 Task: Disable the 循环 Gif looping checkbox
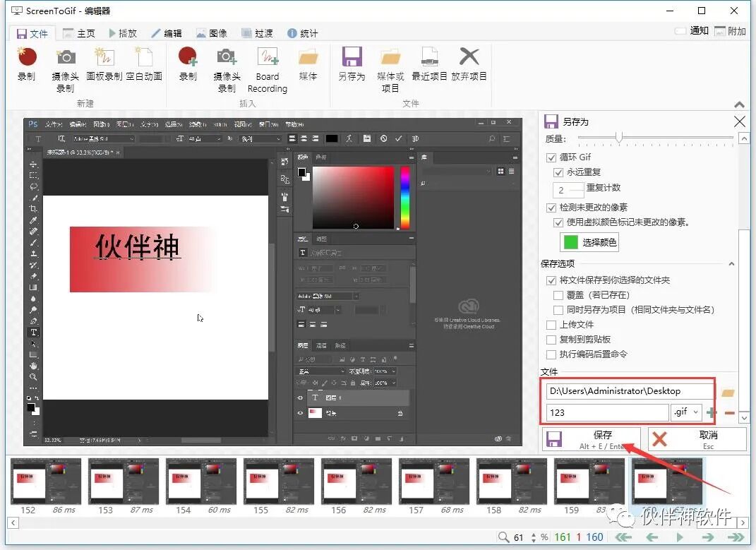[552, 158]
